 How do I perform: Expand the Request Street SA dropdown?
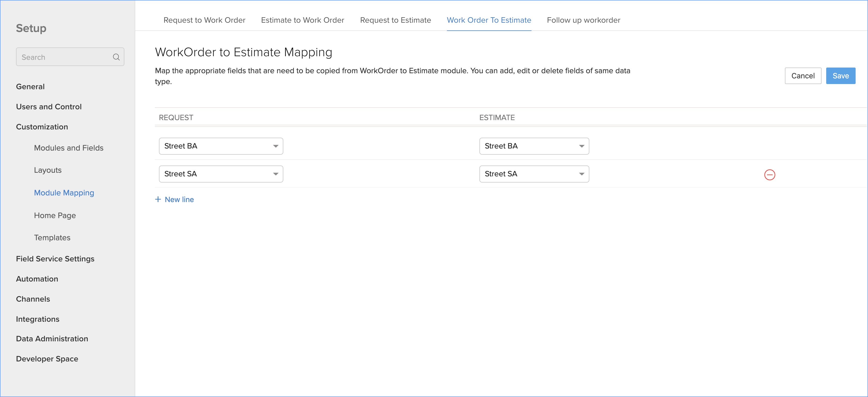tap(221, 174)
